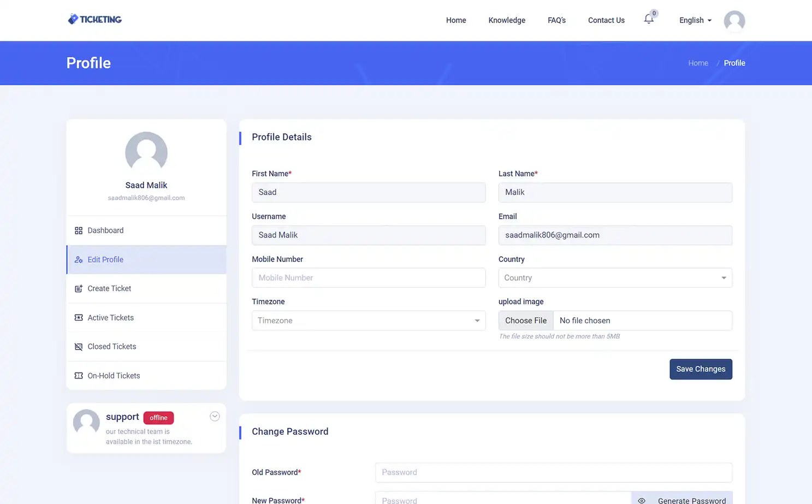Click the profile avatar in the header
812x504 pixels.
[734, 21]
